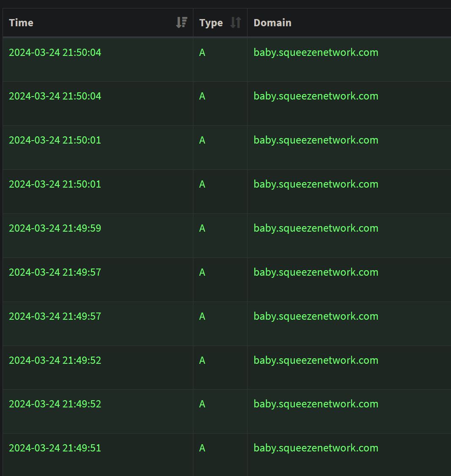Click the Type column sort arrows icon

[236, 22]
